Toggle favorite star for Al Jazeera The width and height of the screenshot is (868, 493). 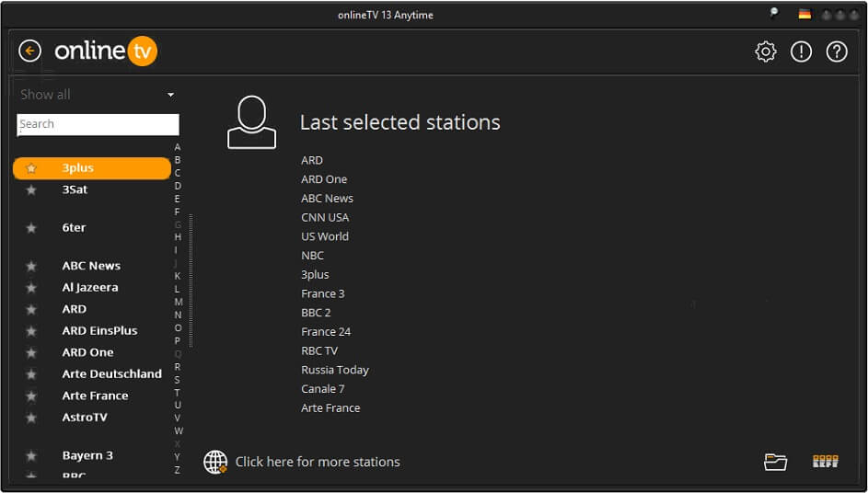(x=31, y=288)
